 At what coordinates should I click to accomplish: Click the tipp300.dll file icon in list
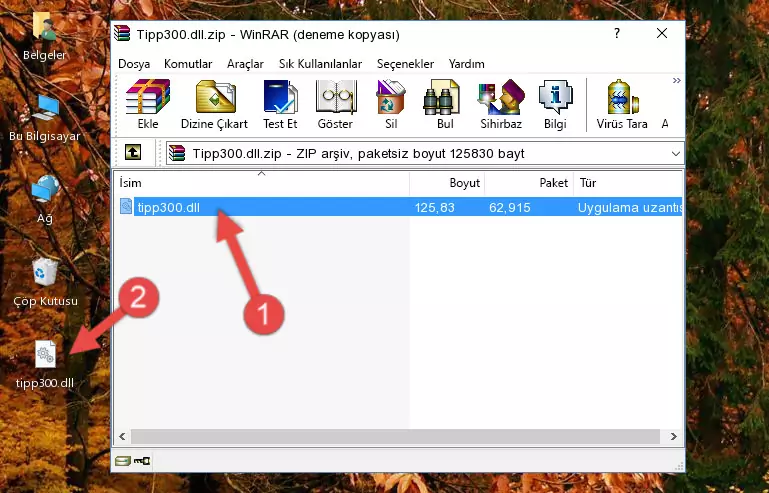(x=126, y=207)
